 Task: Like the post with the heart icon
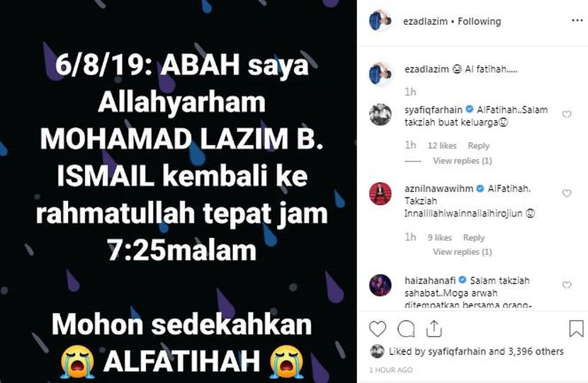tap(378, 329)
